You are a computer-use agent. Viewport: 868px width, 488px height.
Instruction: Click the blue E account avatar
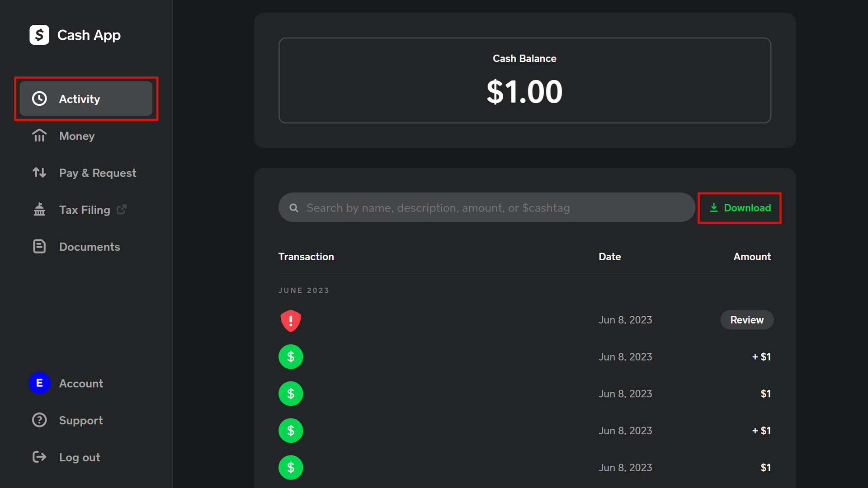point(39,383)
